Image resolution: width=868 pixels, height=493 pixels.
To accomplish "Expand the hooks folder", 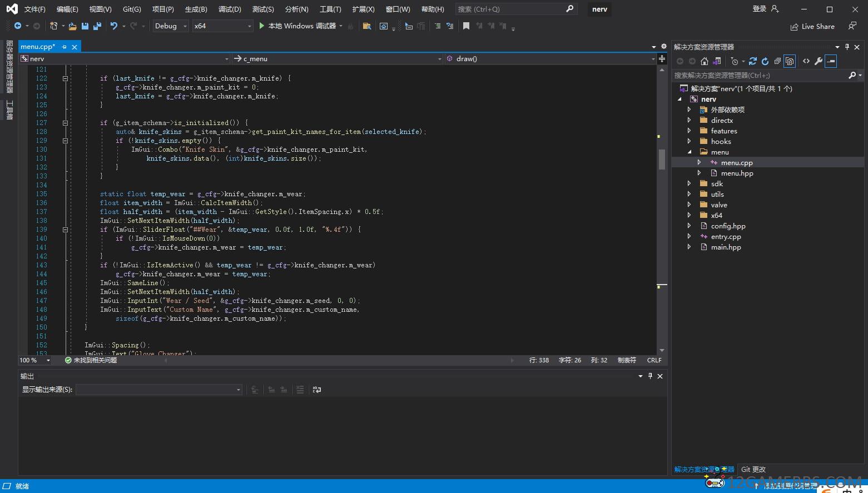I will (689, 141).
